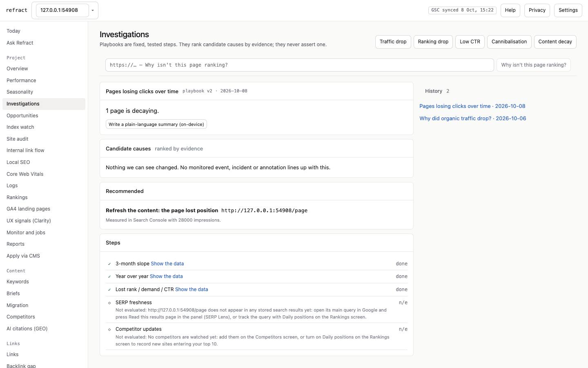Navigate to Local SEO
588x368 pixels.
[44, 162]
